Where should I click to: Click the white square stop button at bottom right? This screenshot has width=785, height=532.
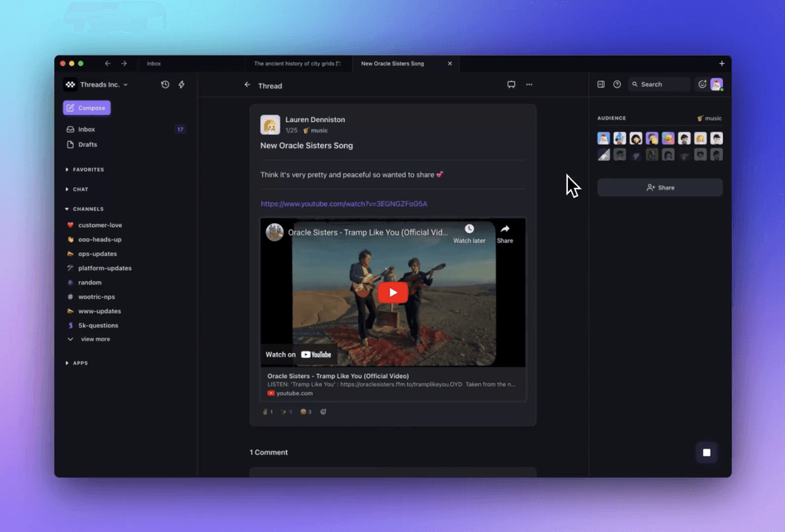pyautogui.click(x=706, y=452)
